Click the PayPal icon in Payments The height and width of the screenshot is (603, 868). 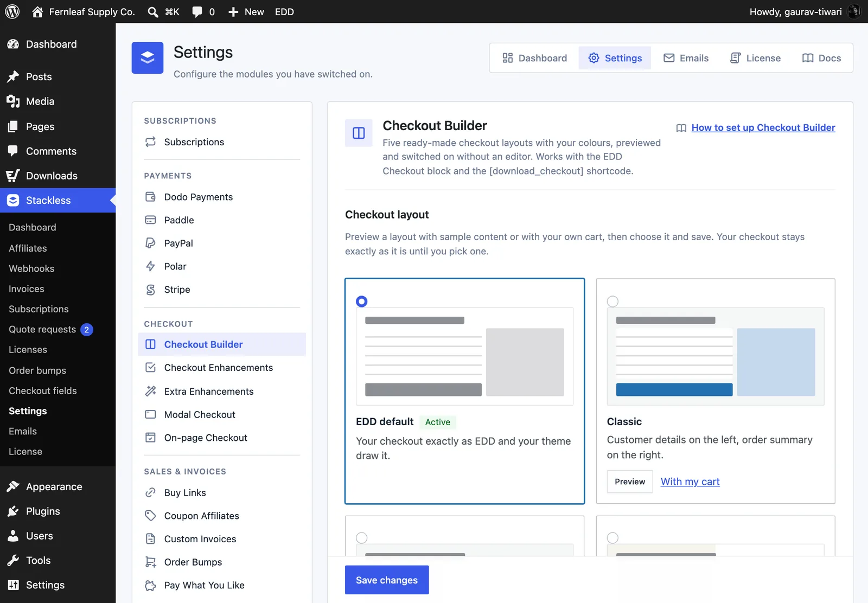point(150,243)
